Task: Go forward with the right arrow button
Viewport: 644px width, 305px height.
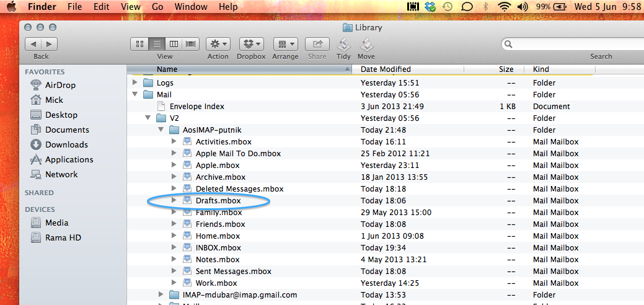Action: click(50, 43)
